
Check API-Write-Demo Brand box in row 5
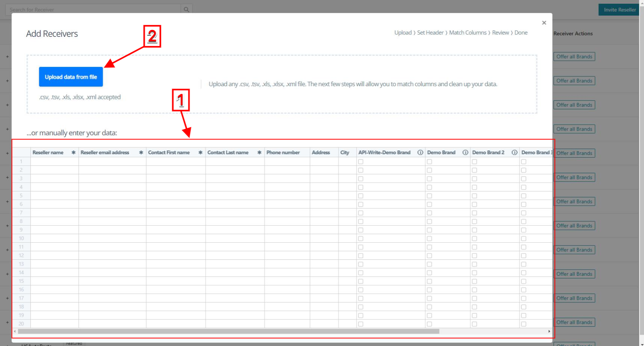pos(361,196)
